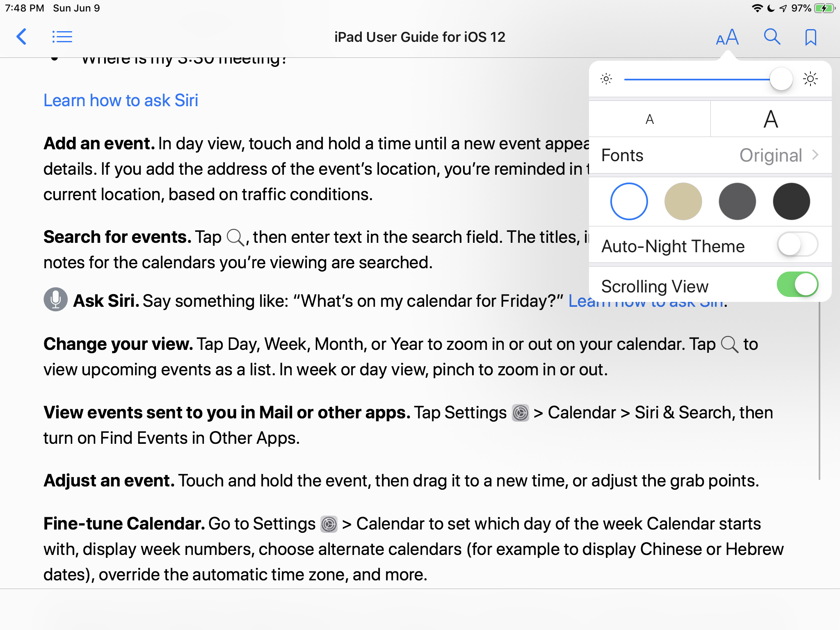The height and width of the screenshot is (630, 840).
Task: Select the white page theme circle
Action: 629,201
